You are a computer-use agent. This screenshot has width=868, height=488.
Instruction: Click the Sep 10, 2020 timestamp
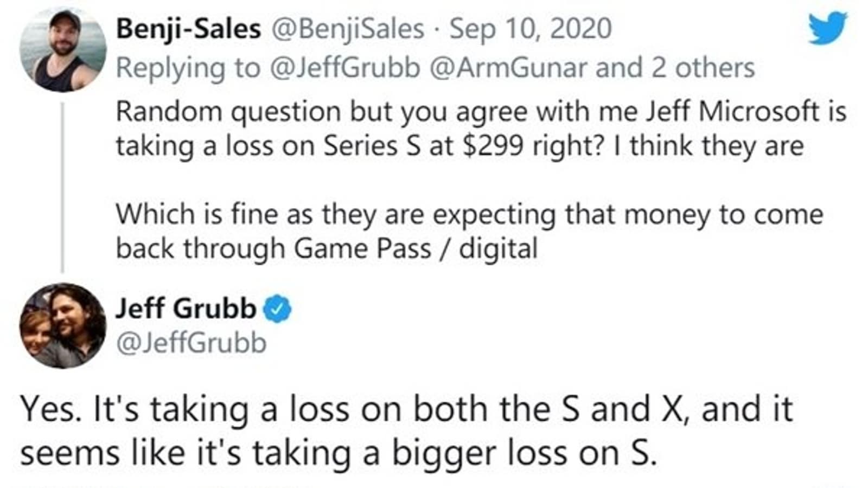(531, 29)
